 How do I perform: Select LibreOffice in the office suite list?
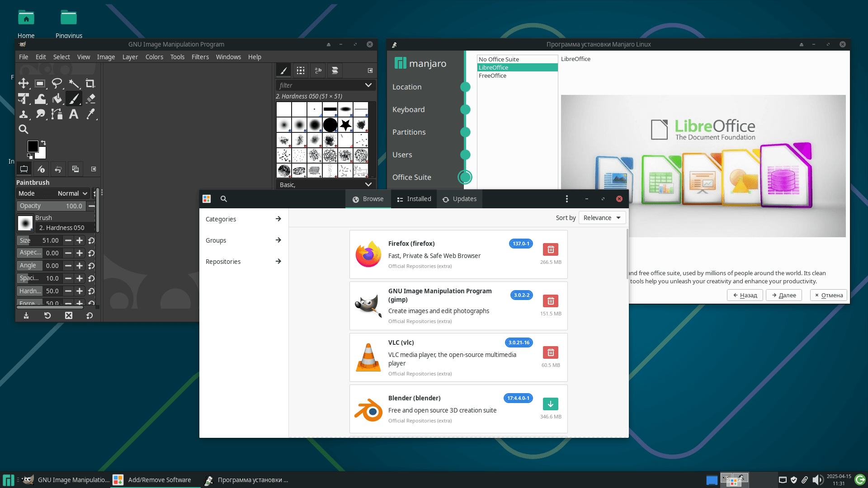click(x=517, y=67)
